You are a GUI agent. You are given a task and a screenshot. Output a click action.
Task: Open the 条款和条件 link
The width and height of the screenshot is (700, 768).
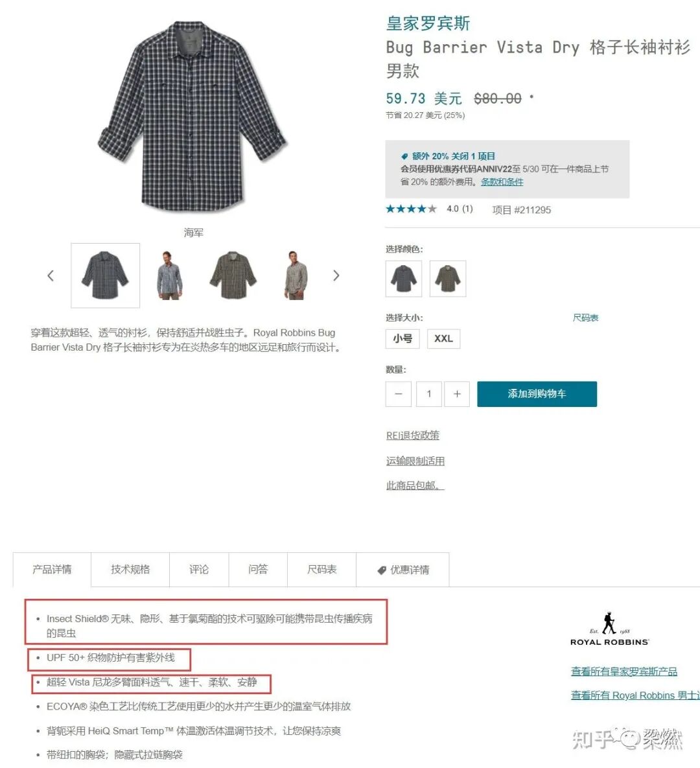[502, 181]
